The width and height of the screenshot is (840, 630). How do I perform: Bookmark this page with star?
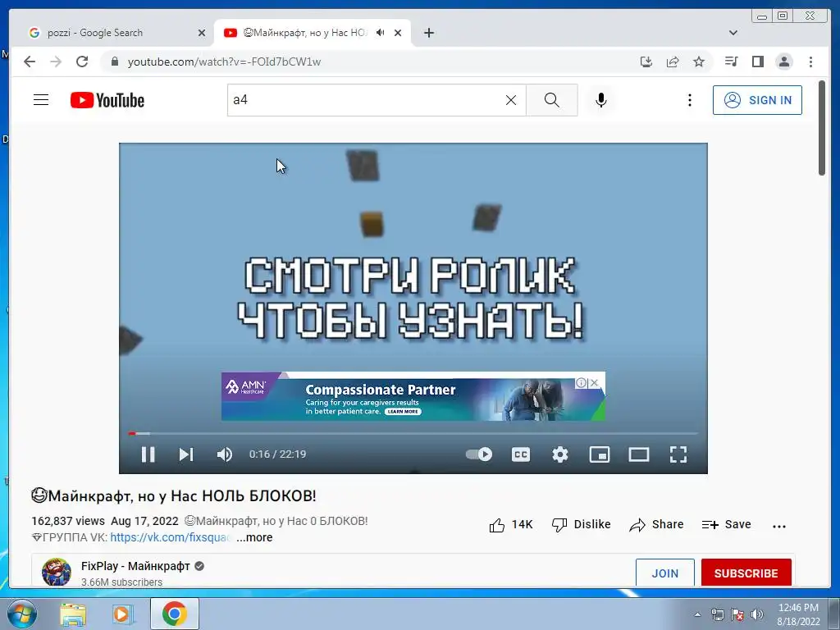coord(699,62)
